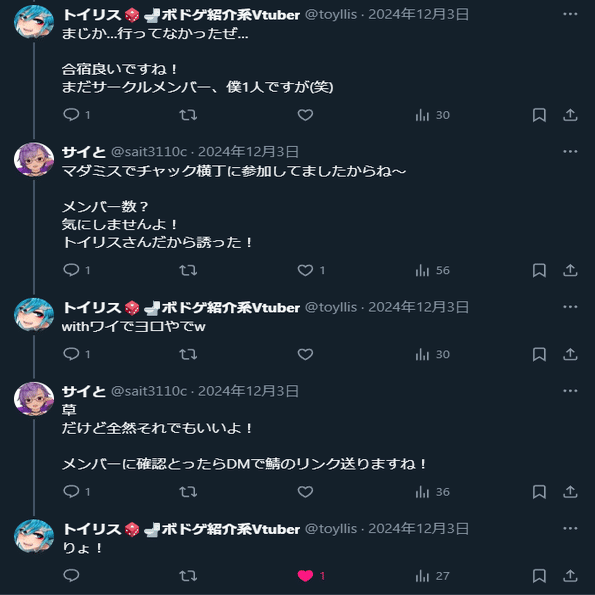Viewport: 595px width, 595px height.
Task: Click トイリス avatar on withワイ tweet
Action: click(34, 315)
